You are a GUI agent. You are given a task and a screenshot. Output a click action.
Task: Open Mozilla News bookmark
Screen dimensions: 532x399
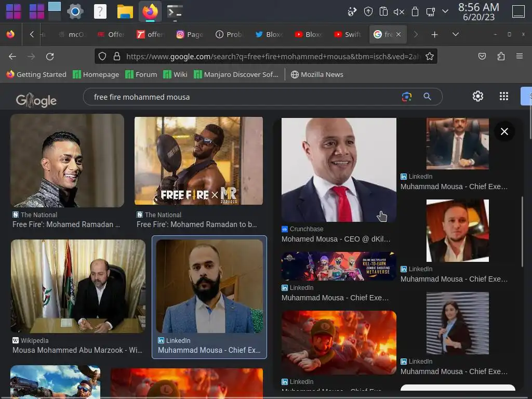[x=317, y=74]
